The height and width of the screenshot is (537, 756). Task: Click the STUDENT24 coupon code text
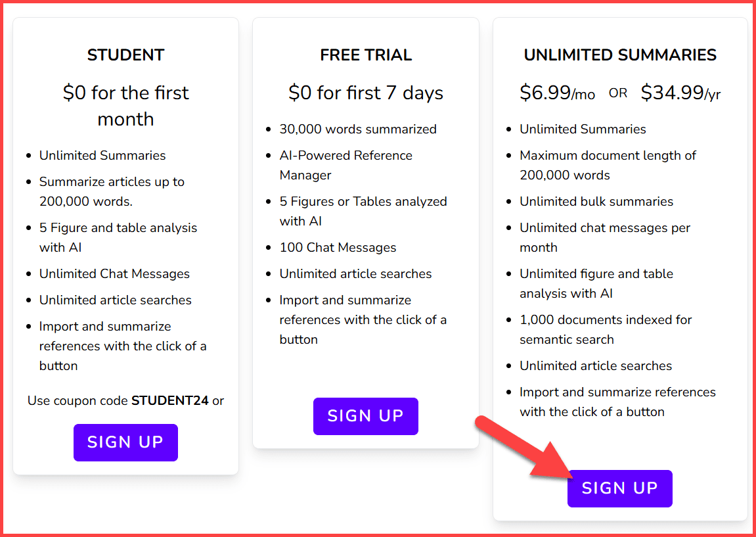170,400
